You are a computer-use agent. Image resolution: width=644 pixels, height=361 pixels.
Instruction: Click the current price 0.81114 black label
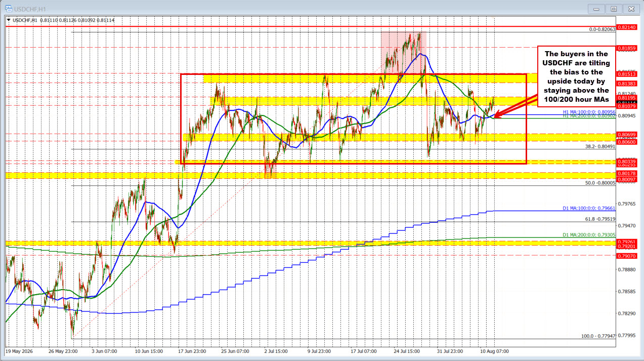[626, 102]
